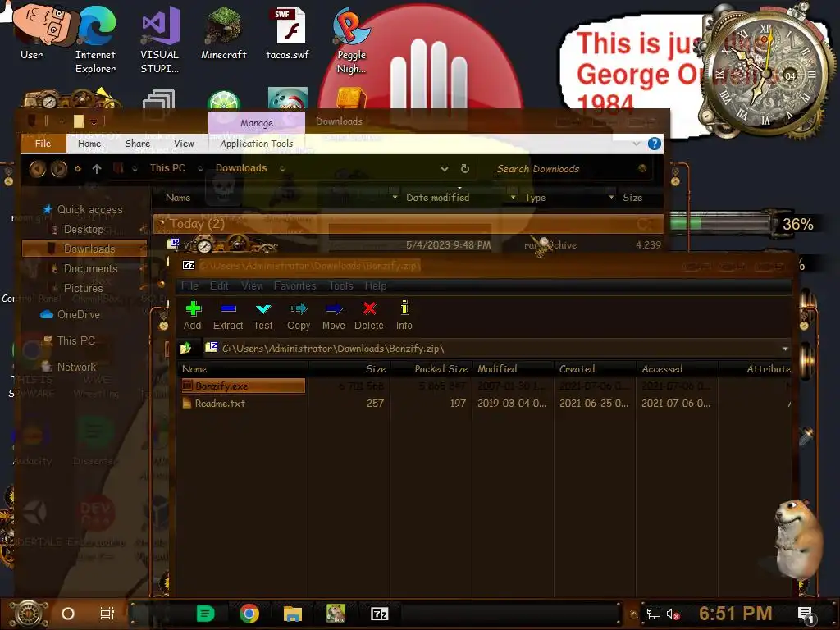Switch to View tab in Explorer ribbon
This screenshot has width=840, height=630.
(184, 144)
